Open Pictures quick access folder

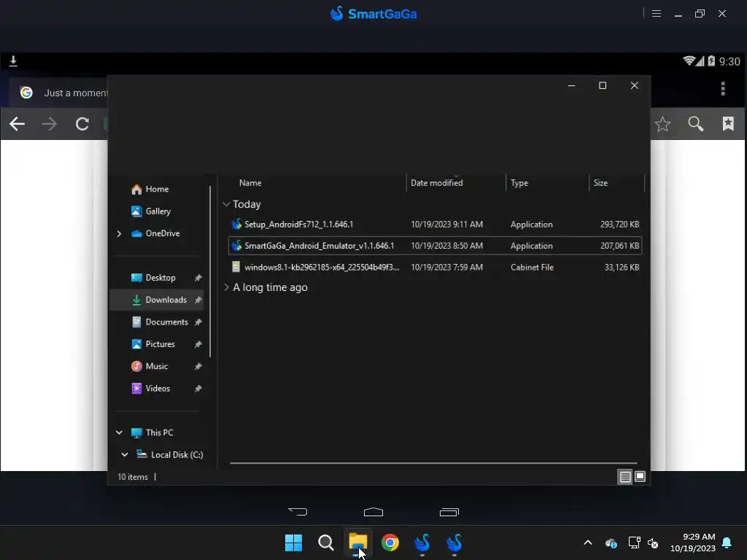pos(153,344)
